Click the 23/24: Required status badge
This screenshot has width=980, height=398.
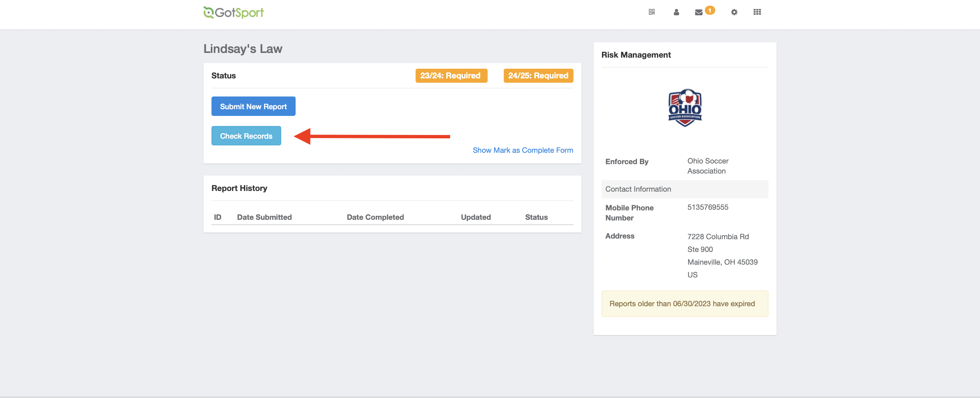[451, 76]
